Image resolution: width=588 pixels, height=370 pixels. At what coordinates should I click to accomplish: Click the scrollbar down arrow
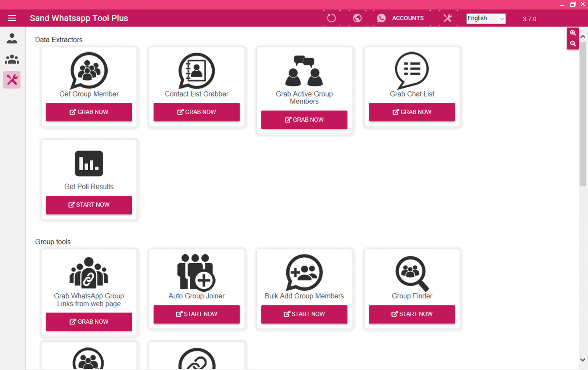(x=583, y=360)
